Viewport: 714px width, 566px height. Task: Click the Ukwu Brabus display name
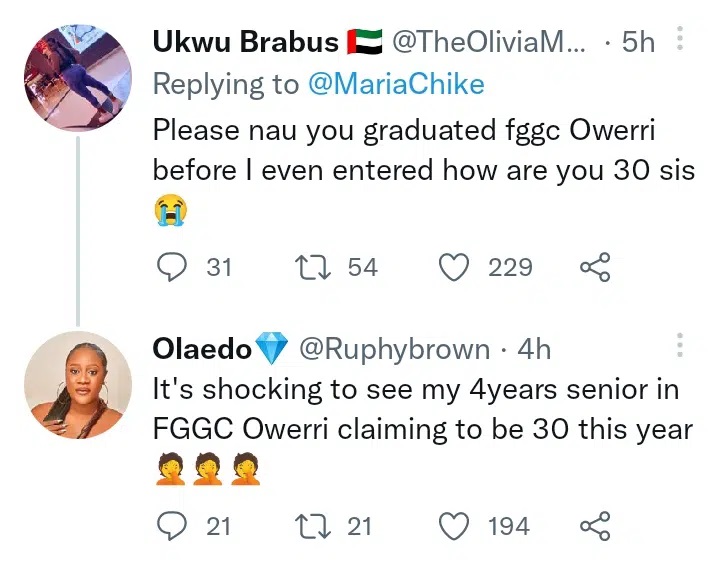click(x=245, y=42)
